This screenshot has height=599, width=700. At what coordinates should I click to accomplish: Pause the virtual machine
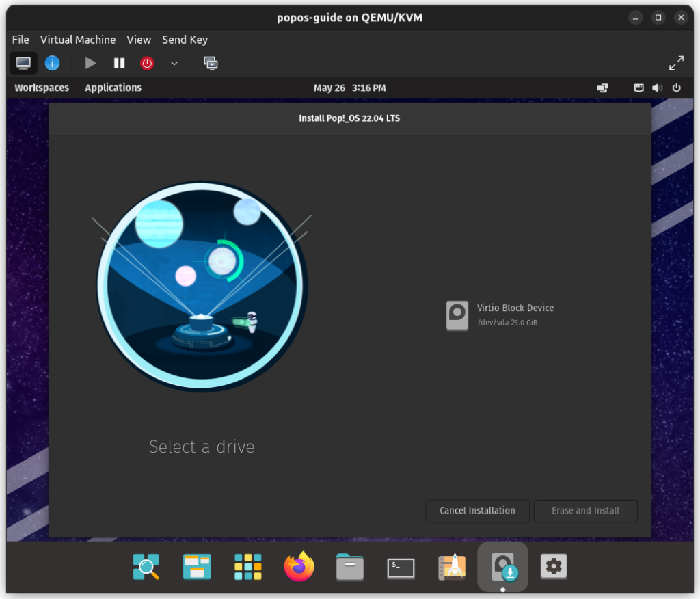119,63
